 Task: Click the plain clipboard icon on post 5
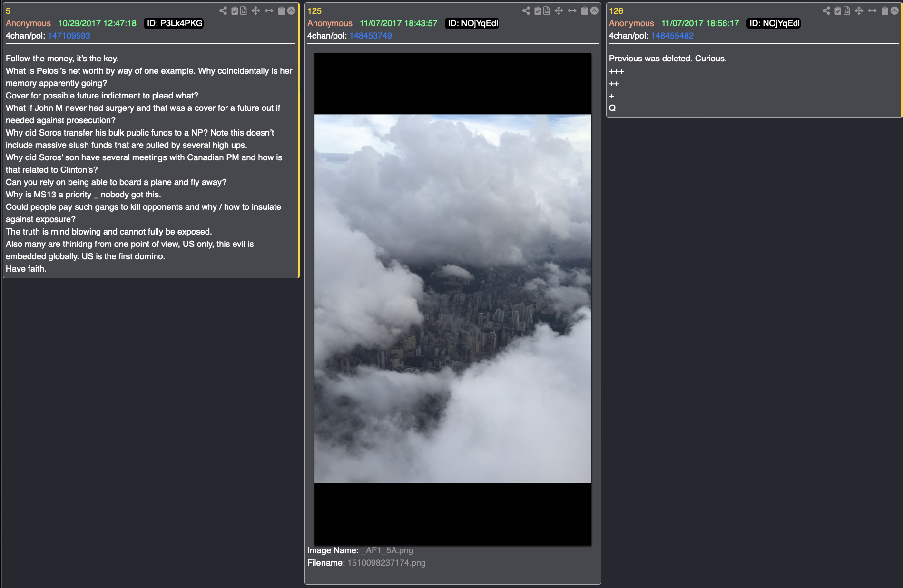[282, 10]
